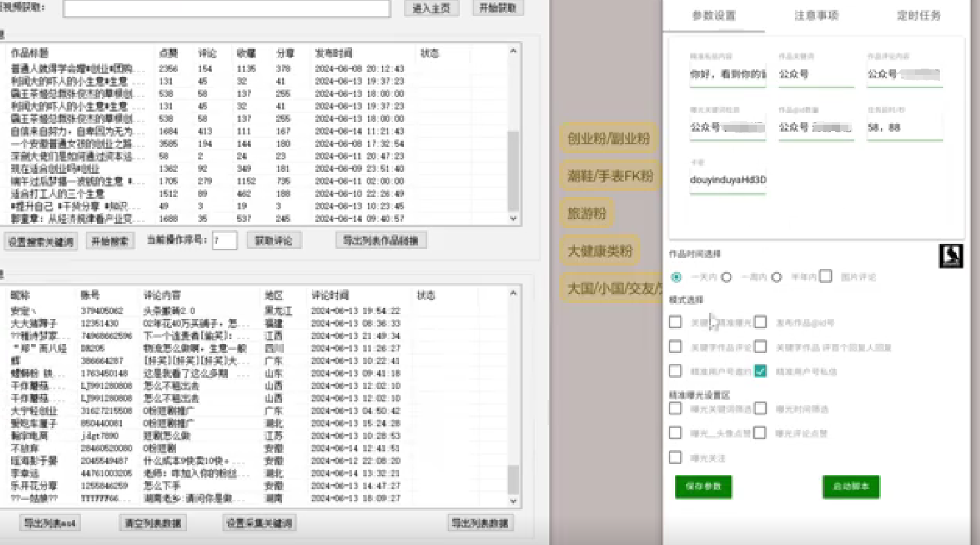Viewport: 980px width, 545px height.
Task: Click the 导出列表数据 button
Action: pyautogui.click(x=480, y=523)
